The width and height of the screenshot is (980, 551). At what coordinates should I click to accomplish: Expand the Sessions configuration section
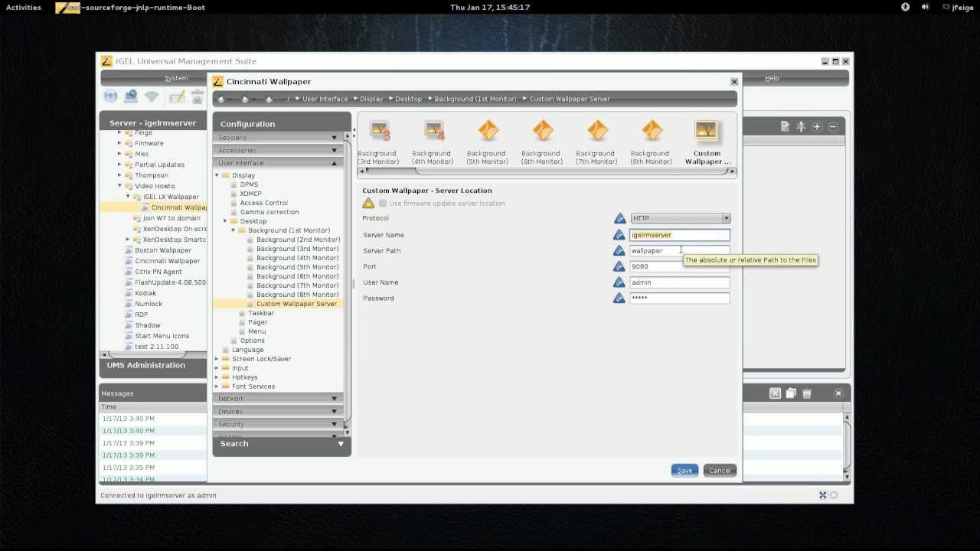(x=279, y=138)
